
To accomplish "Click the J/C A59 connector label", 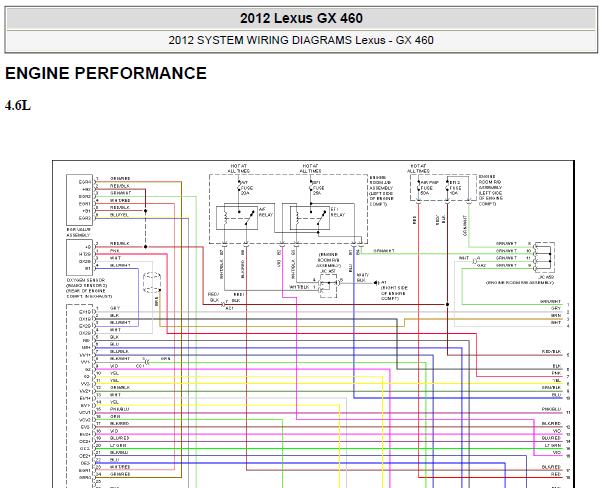I will (546, 277).
